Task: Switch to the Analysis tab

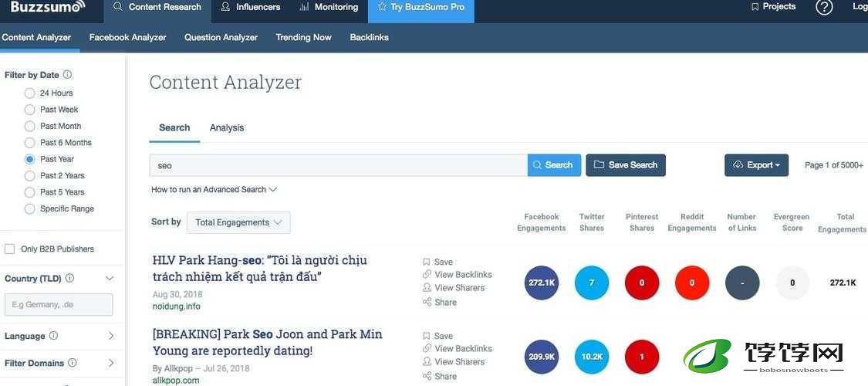Action: coord(227,127)
